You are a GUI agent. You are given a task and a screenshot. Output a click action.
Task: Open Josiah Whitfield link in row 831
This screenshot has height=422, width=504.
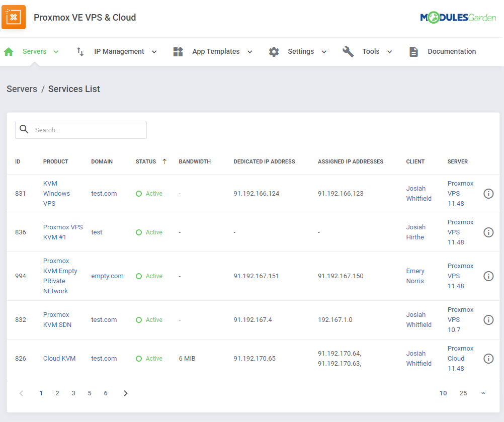pos(418,194)
